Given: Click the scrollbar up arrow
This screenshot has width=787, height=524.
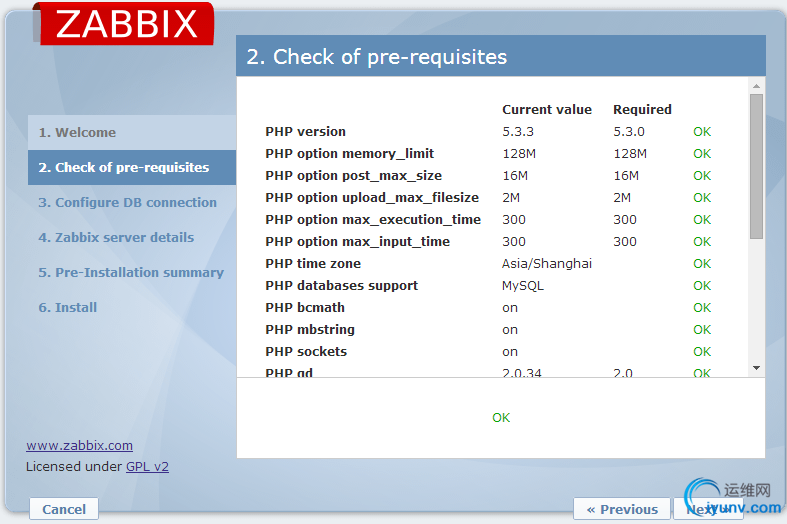Looking at the screenshot, I should click(x=756, y=86).
